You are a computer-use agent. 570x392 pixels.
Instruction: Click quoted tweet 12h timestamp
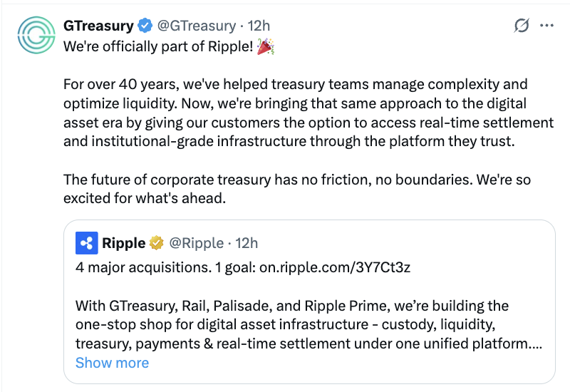pos(247,243)
